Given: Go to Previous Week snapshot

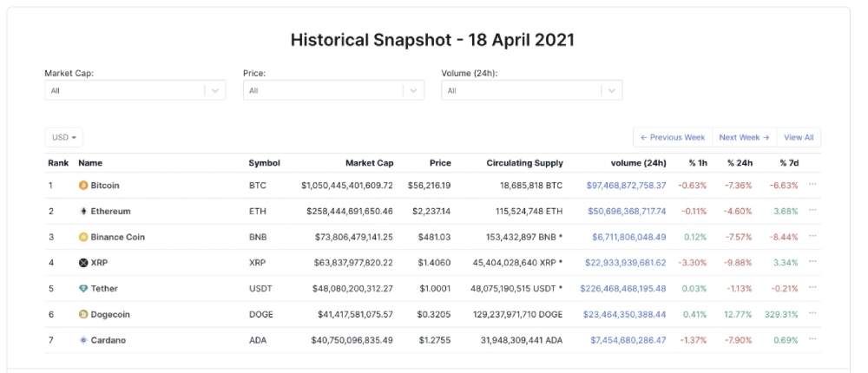Looking at the screenshot, I should pyautogui.click(x=673, y=138).
